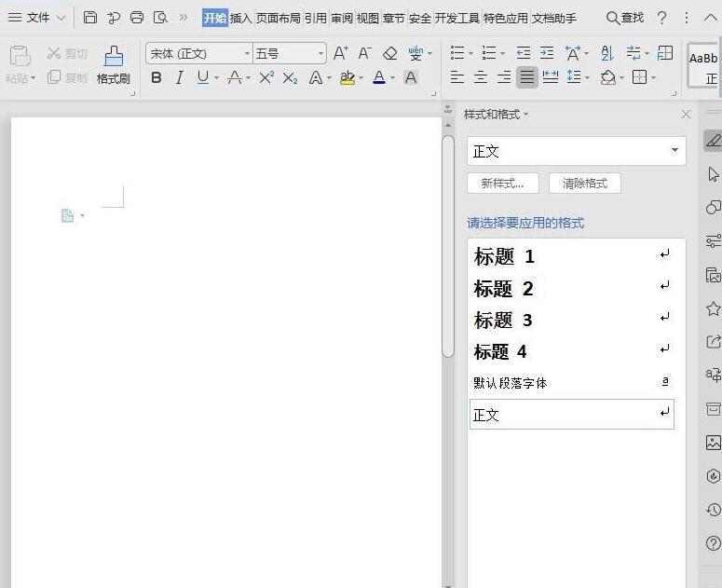The image size is (722, 588).
Task: Align paragraph left
Action: (456, 77)
